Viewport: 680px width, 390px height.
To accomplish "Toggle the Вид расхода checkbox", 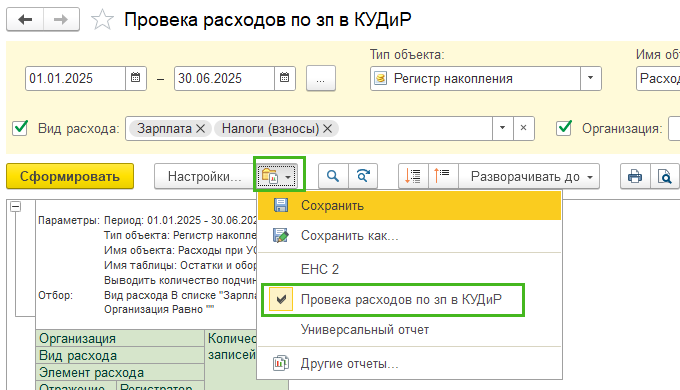I will coord(20,128).
